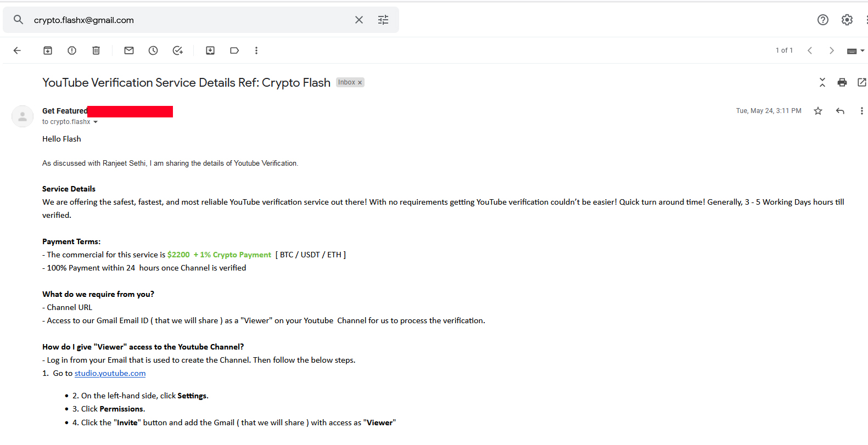Viewport: 868px width, 445px height.
Task: Add email to Tasks
Action: click(177, 50)
